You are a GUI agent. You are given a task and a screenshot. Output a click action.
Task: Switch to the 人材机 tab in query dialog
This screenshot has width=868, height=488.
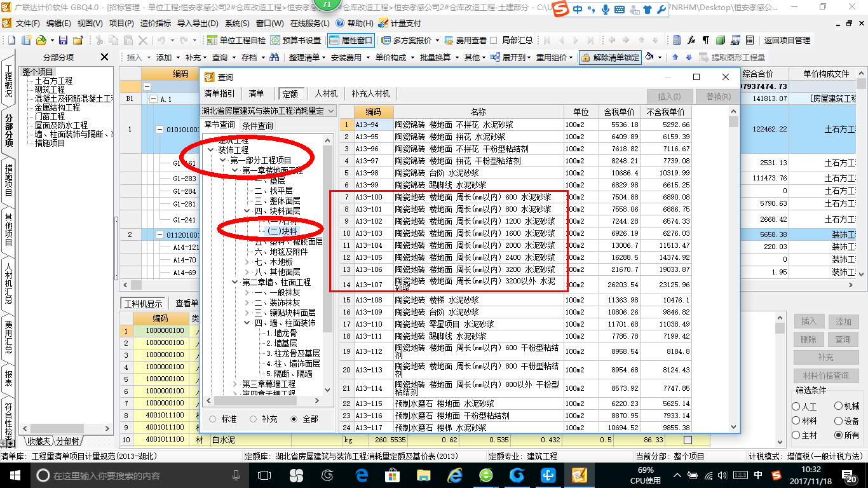(x=327, y=93)
